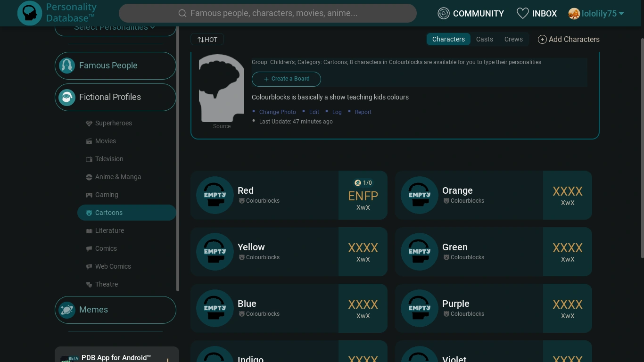Click the Community globe icon
The height and width of the screenshot is (362, 644).
(443, 13)
